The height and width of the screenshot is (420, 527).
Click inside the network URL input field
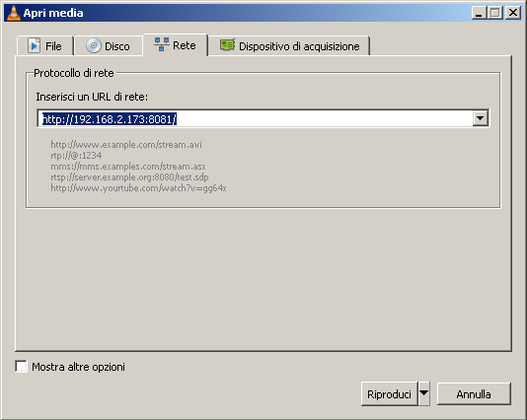click(x=255, y=118)
